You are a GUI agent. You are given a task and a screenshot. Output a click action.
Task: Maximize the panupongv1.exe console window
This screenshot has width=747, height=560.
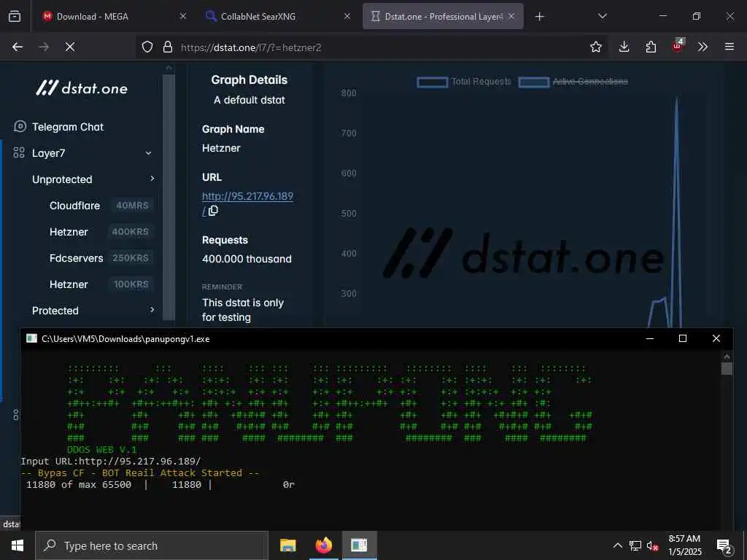[x=683, y=338]
